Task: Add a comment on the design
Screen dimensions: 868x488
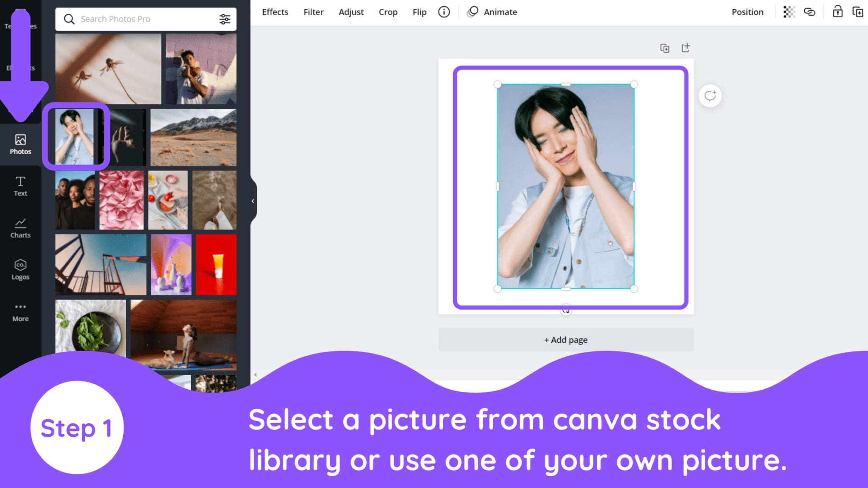Action: pos(709,96)
